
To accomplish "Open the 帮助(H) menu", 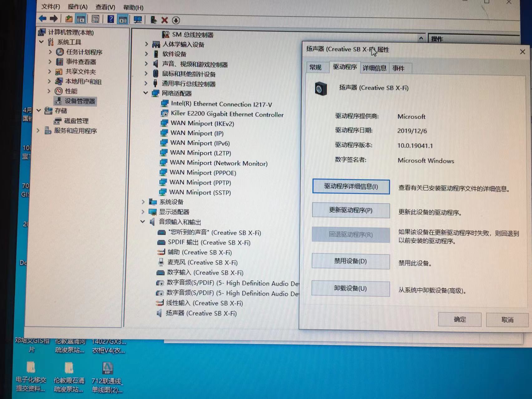I will 133,7.
